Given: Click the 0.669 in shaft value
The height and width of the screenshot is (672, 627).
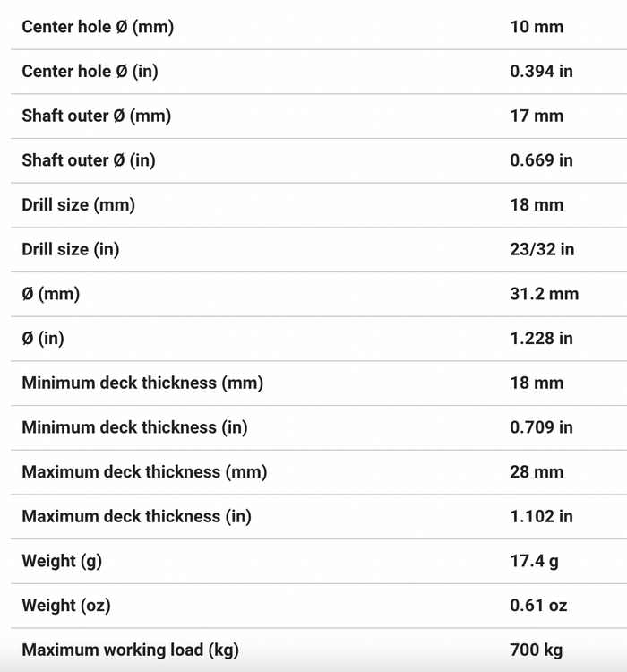Looking at the screenshot, I should (x=541, y=160).
